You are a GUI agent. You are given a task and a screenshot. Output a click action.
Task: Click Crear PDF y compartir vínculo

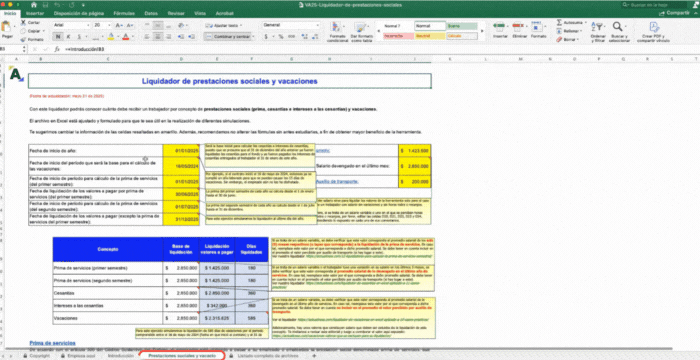click(x=654, y=31)
